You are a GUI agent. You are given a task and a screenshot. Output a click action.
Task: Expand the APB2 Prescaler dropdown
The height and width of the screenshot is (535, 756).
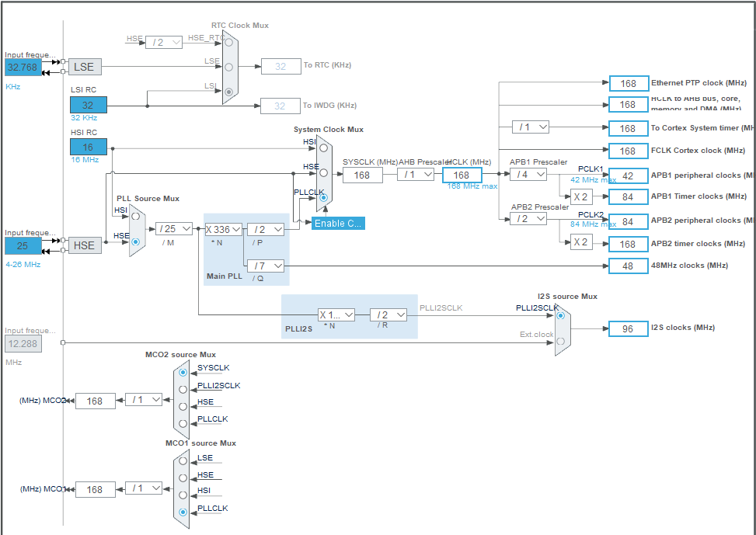528,220
